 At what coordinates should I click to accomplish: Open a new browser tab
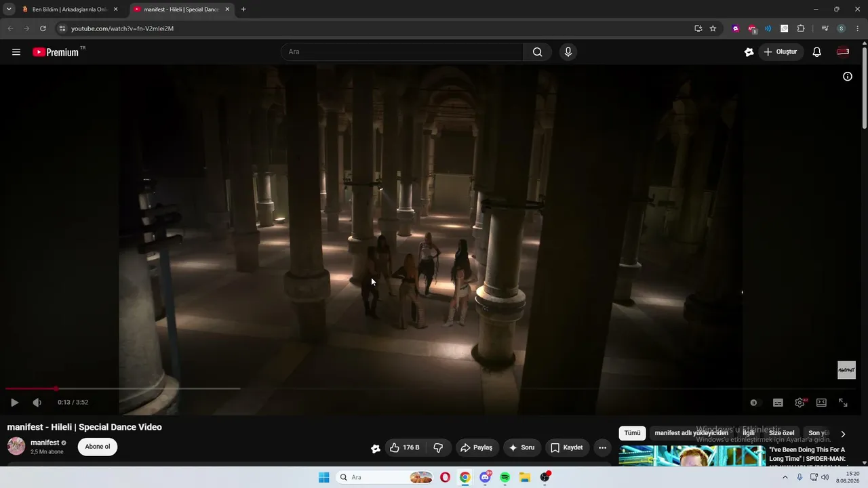[x=243, y=9]
